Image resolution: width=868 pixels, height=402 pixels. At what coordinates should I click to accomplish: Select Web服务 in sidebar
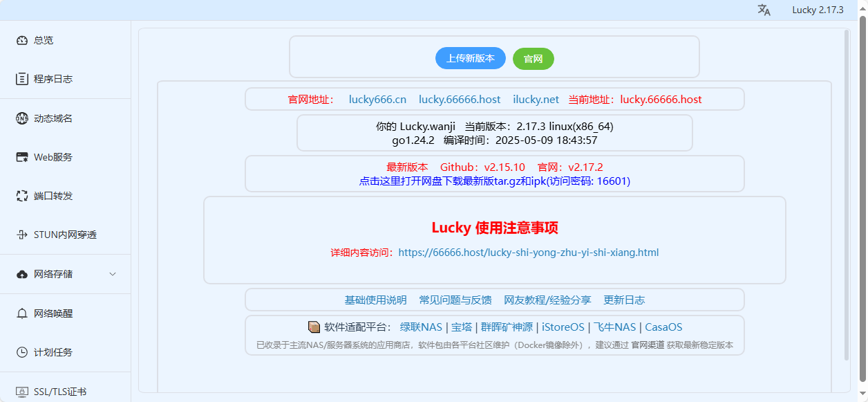tap(65, 157)
